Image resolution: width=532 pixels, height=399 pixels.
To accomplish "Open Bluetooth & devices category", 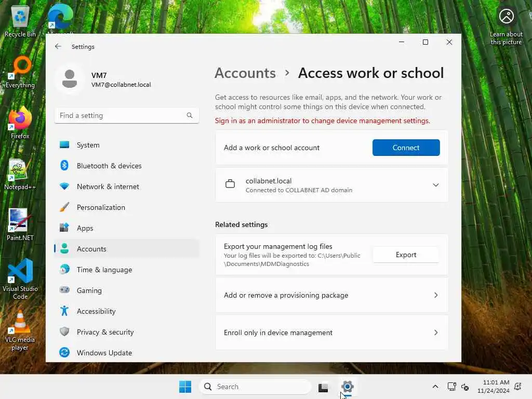I will pos(127,166).
